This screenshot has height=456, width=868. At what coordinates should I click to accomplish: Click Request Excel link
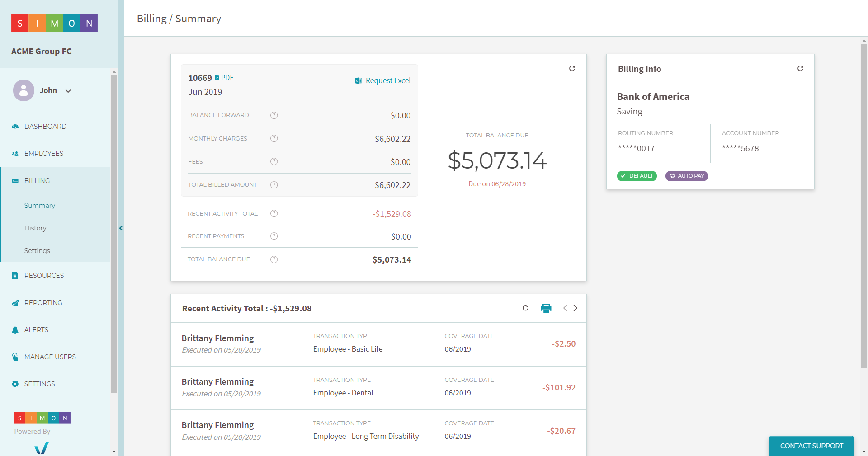pos(387,80)
